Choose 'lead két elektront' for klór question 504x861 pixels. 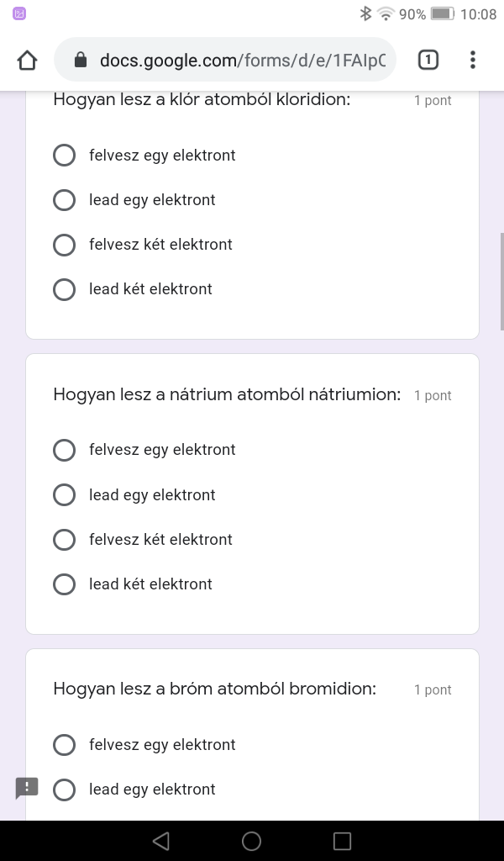65,289
